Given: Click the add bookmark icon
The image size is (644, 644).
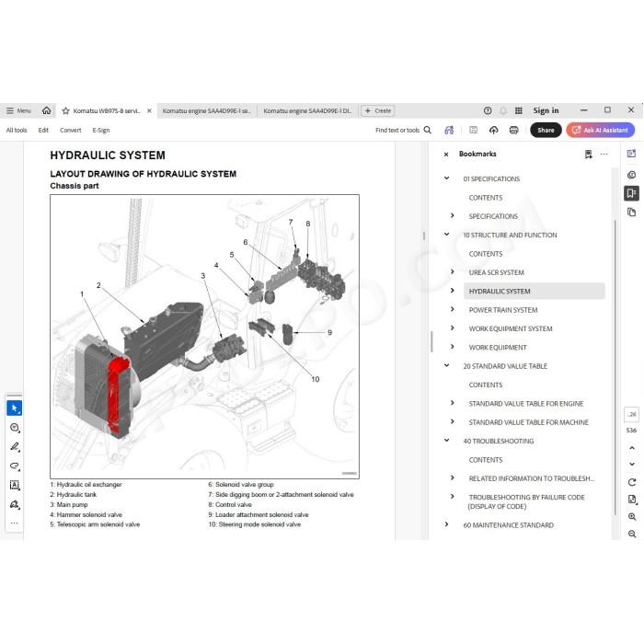Looking at the screenshot, I should 589,154.
